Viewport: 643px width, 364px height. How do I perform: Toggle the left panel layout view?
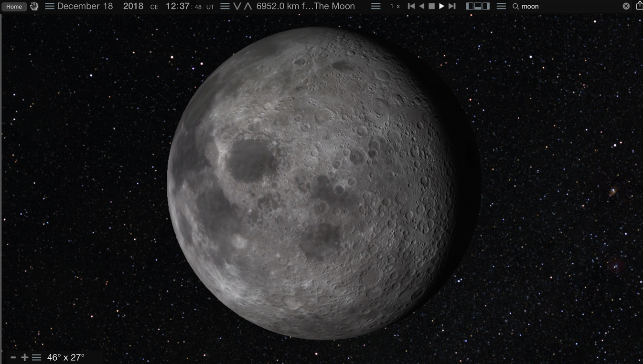click(471, 6)
